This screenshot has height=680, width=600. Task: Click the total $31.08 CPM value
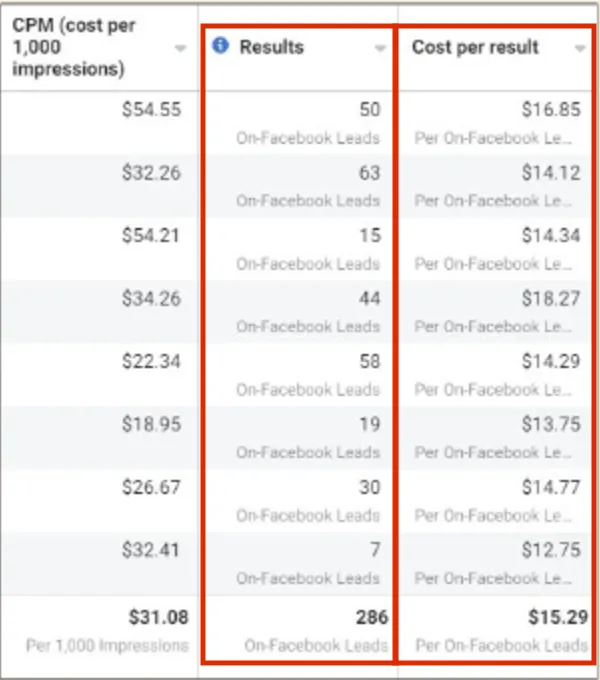(159, 618)
